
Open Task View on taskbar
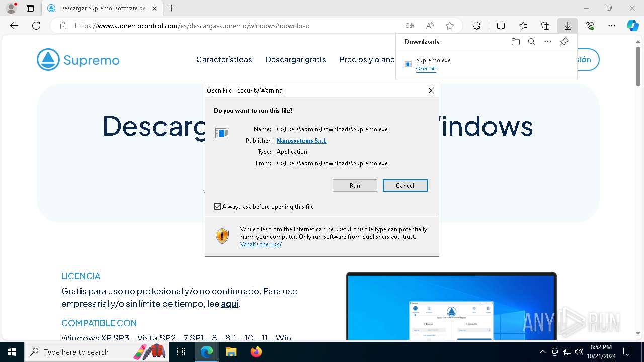182,352
